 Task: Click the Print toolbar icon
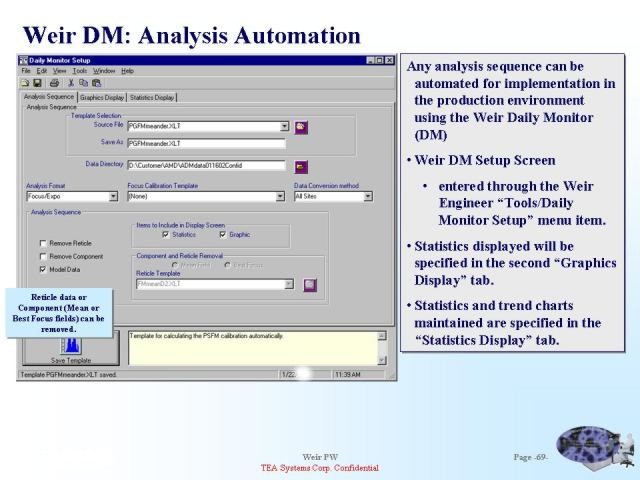tap(54, 83)
